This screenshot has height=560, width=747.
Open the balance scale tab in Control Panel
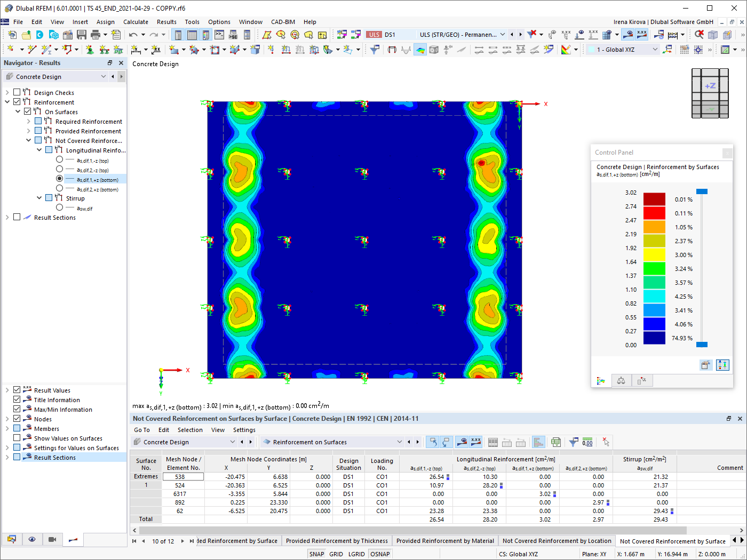[x=621, y=380]
